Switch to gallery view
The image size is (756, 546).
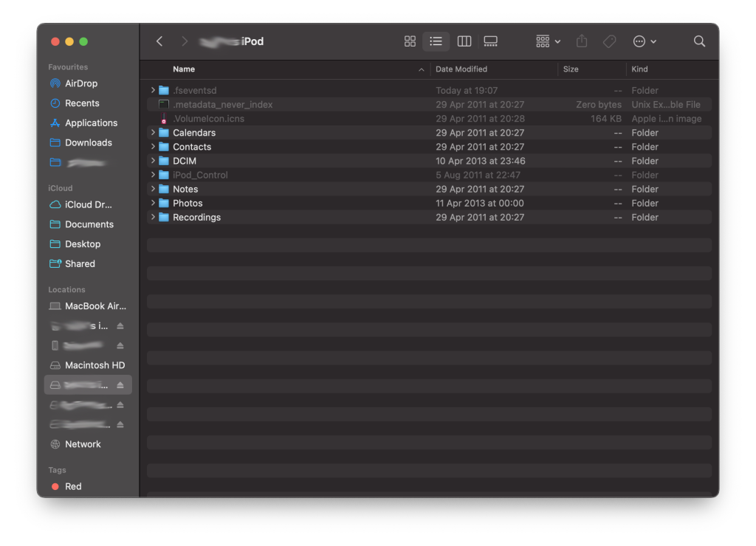click(491, 41)
